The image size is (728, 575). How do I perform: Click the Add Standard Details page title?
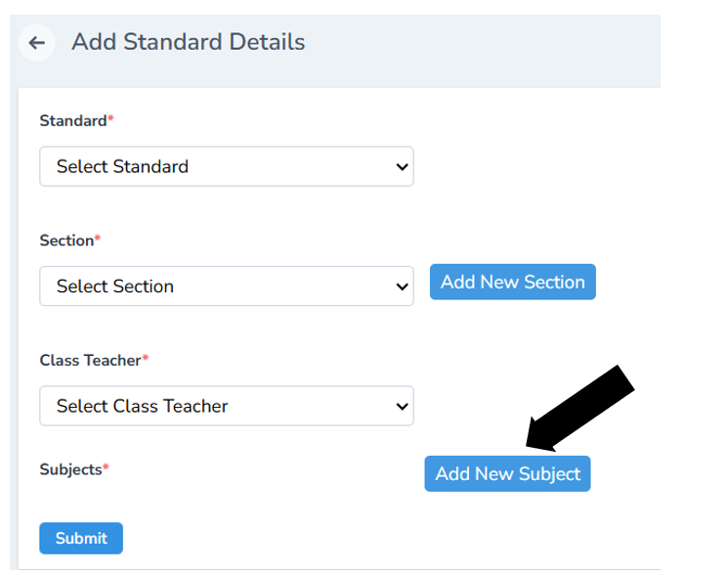(188, 42)
